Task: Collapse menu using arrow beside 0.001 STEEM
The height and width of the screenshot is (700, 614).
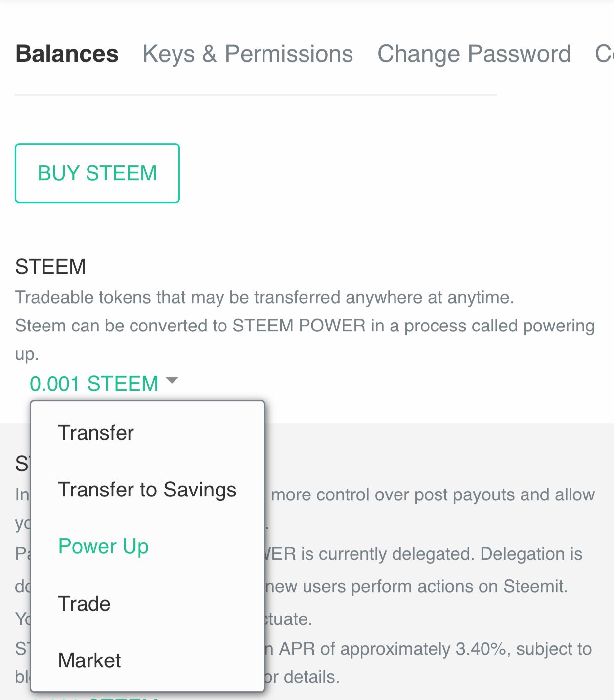Action: 172,381
